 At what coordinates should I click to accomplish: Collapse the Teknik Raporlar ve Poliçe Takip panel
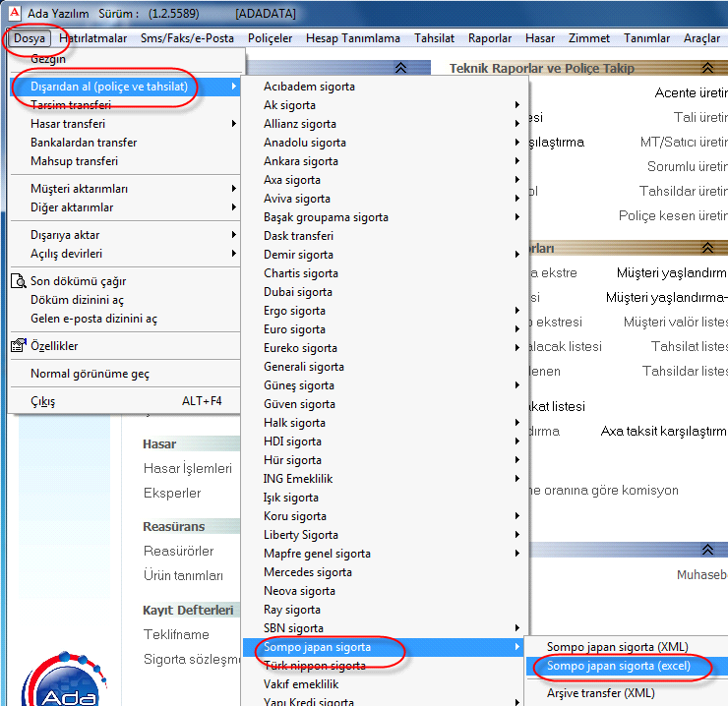coord(707,68)
